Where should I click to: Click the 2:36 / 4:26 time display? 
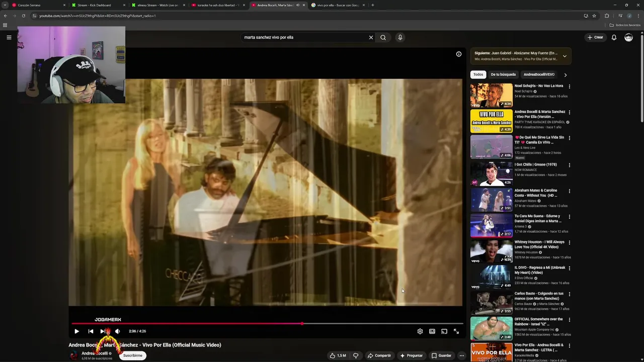pos(137,331)
